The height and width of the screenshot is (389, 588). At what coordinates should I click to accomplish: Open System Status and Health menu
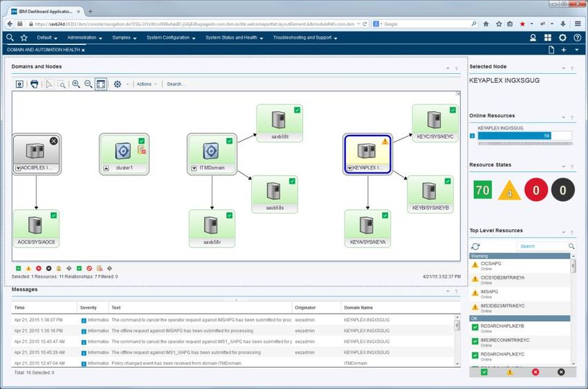click(235, 38)
